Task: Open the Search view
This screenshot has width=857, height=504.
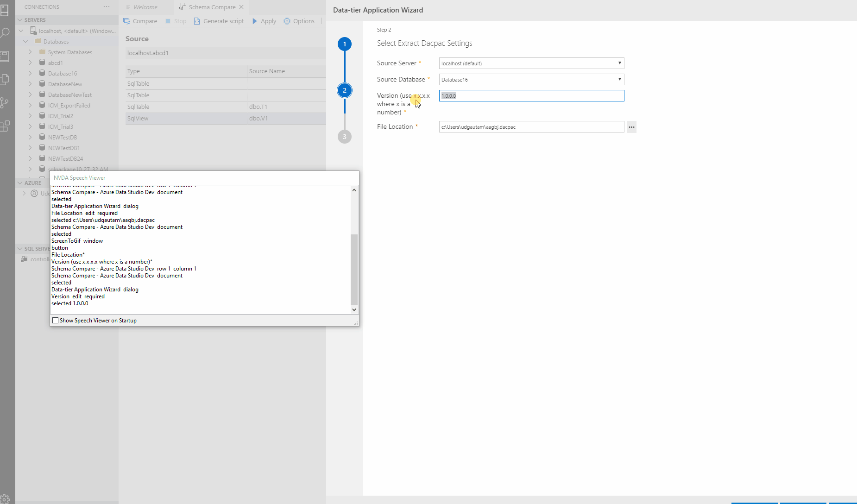Action: [x=6, y=33]
